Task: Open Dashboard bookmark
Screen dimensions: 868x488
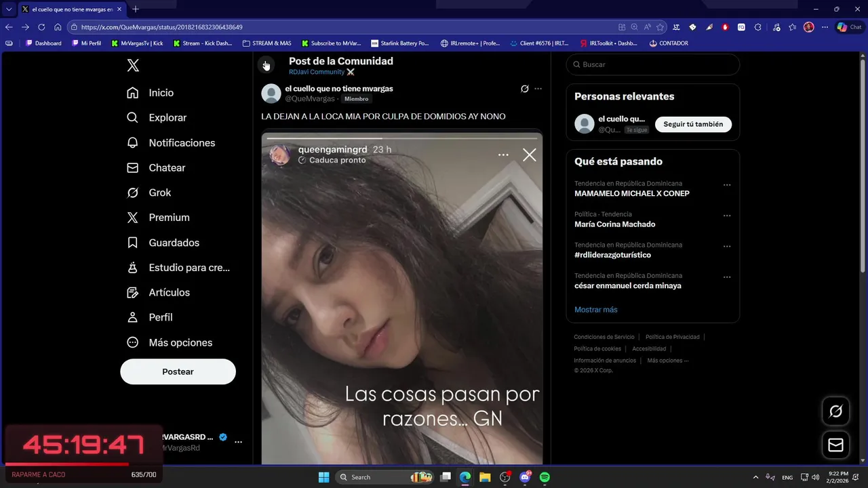Action: (x=43, y=43)
